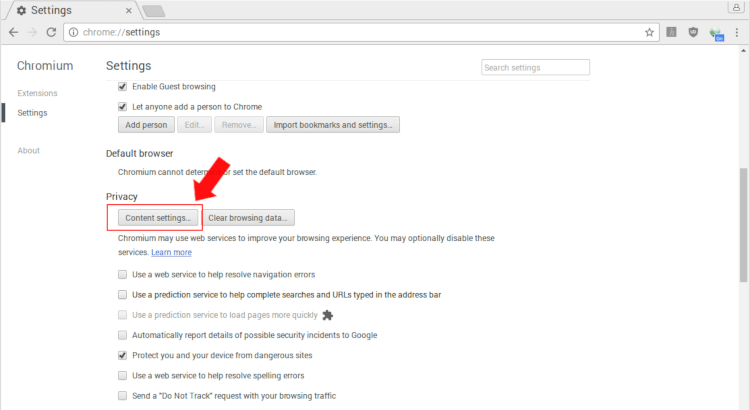Select the Settings browser tab

pos(72,10)
